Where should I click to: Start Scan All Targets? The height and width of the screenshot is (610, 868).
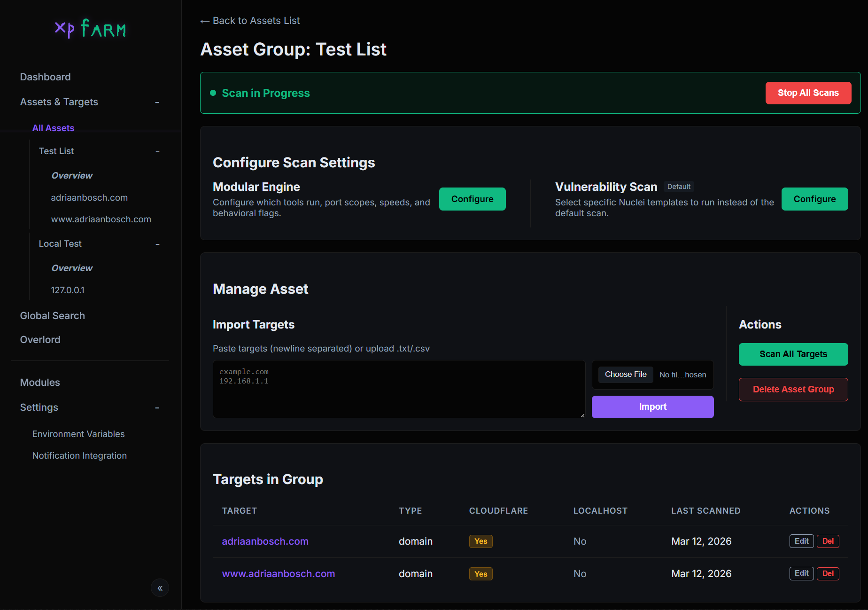click(x=793, y=354)
